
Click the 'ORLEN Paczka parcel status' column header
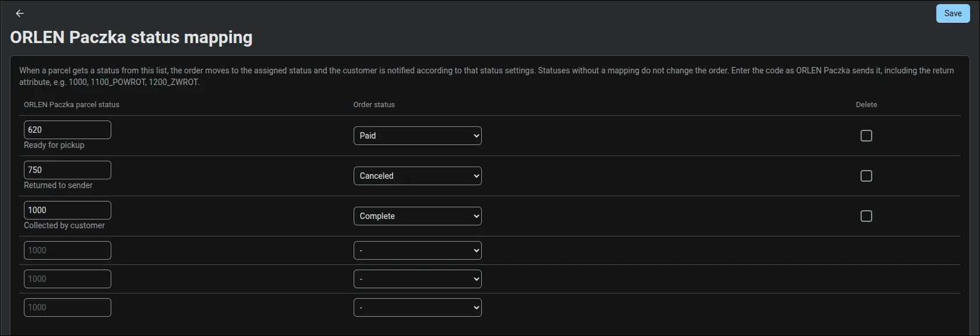[72, 105]
